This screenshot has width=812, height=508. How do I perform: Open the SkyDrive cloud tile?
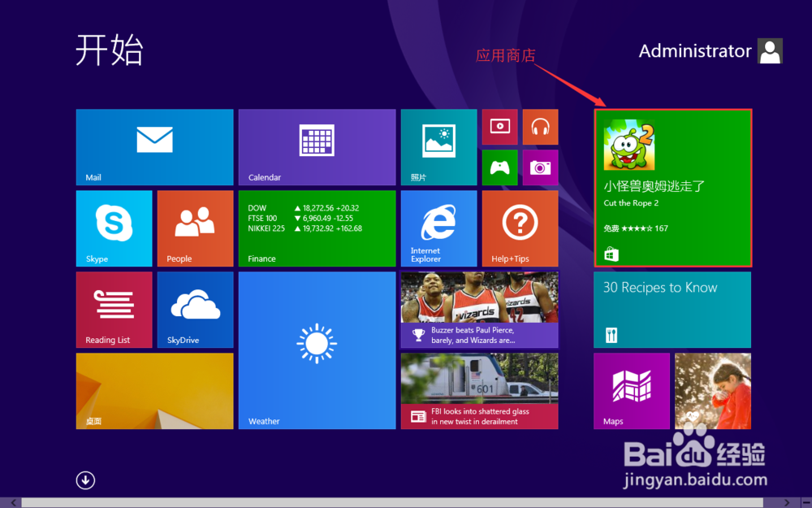195,310
